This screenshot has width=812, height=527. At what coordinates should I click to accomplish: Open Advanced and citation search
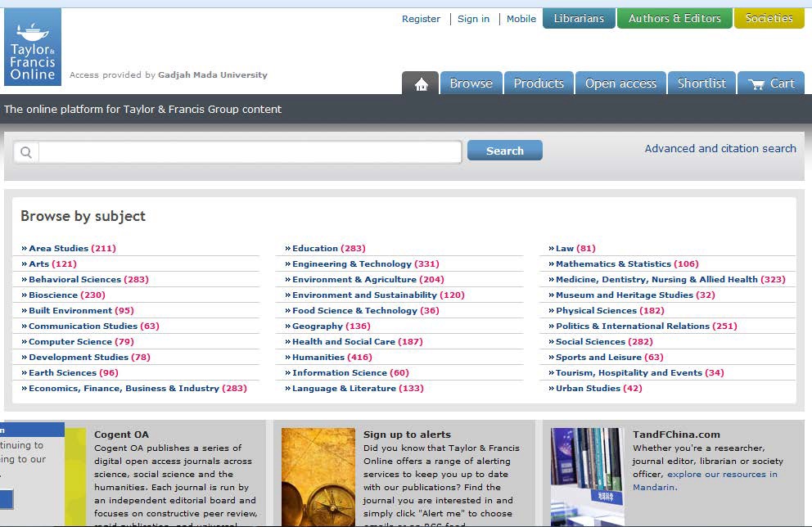click(720, 149)
